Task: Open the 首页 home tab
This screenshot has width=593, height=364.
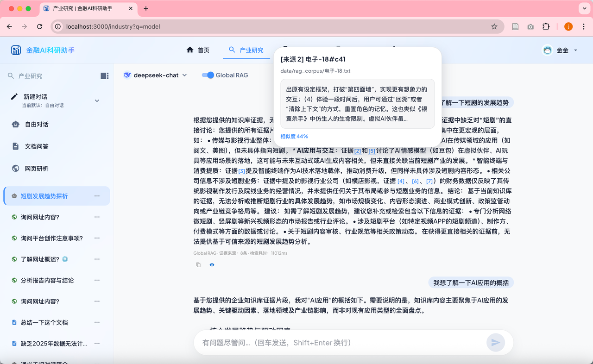Action: click(x=198, y=50)
